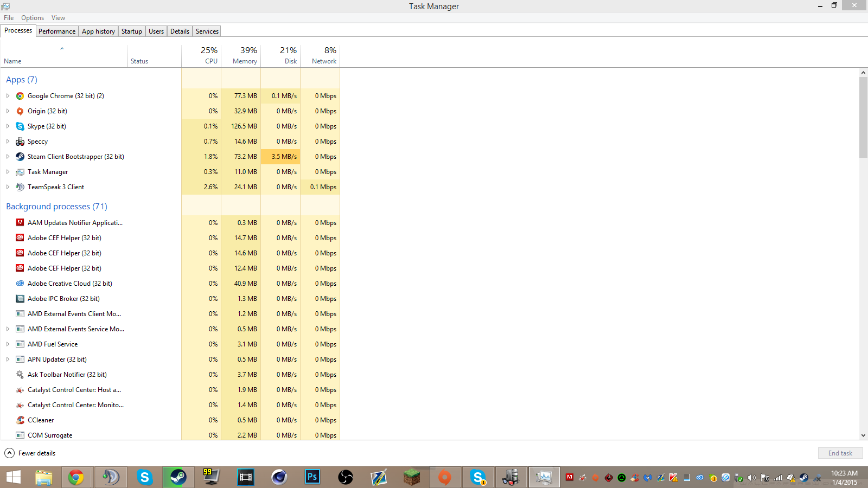Switch to the Services tab
Viewport: 868px width, 488px height.
pyautogui.click(x=207, y=31)
